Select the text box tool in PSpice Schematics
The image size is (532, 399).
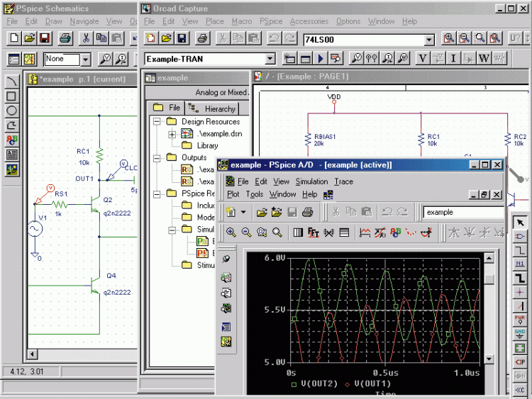click(11, 154)
